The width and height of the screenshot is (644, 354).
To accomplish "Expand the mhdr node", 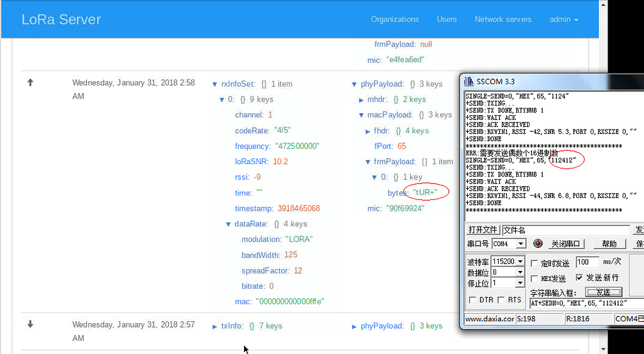I will click(x=361, y=100).
